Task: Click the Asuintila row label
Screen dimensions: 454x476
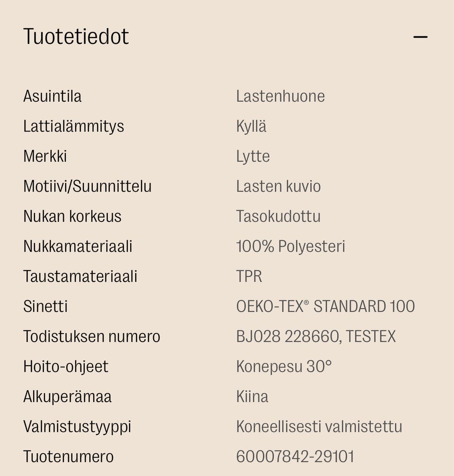Action: click(53, 96)
